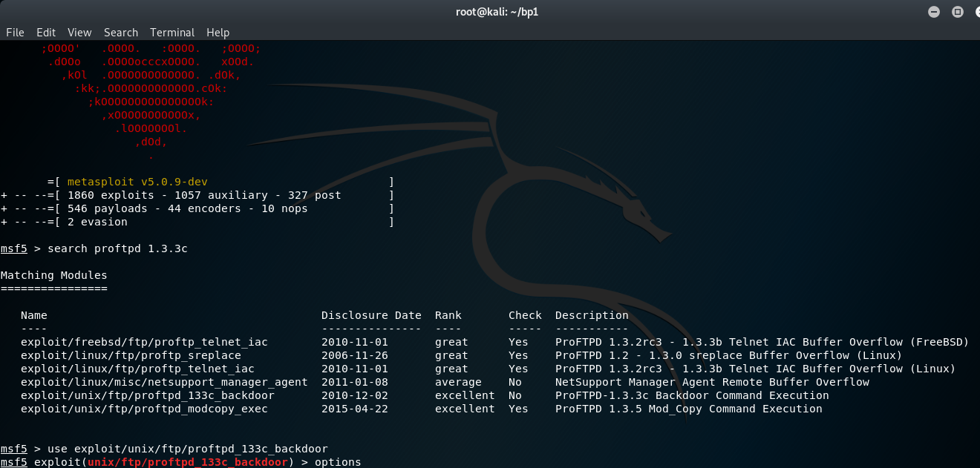Click the sreplace Buffer Overflow (Linux) description
The image size is (980, 468).
[729, 355]
